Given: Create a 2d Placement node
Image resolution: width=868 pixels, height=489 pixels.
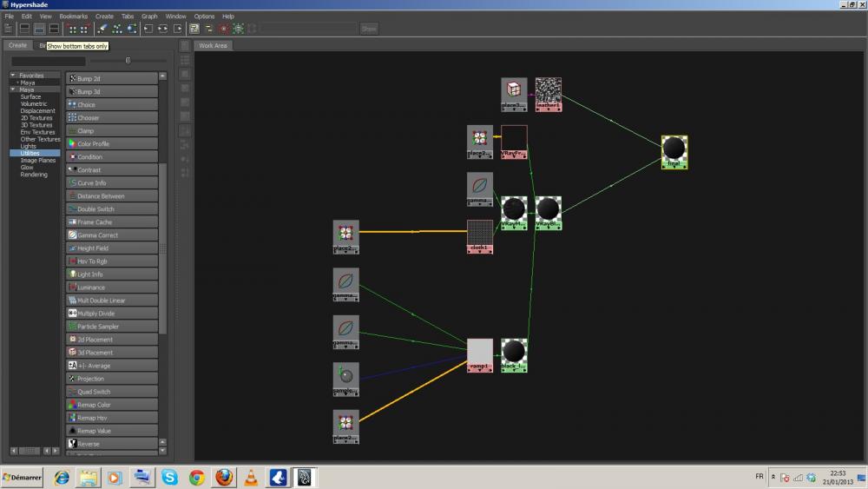Looking at the screenshot, I should [x=112, y=340].
